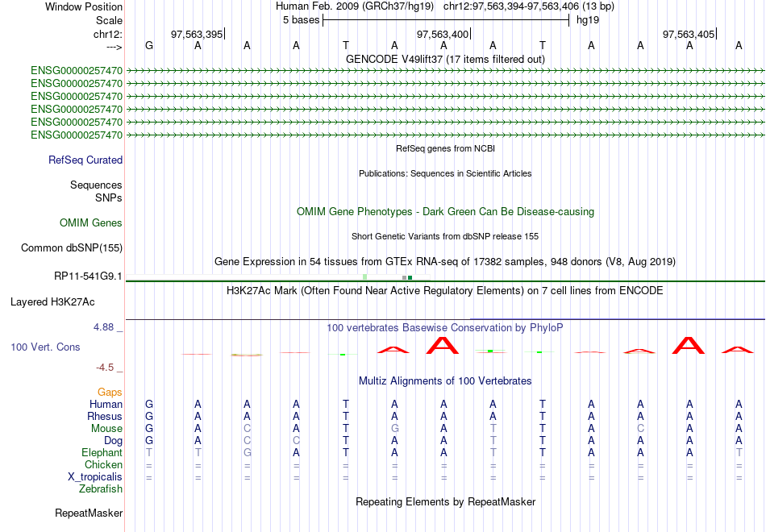766x532 pixels.
Task: Select the Mouse species row label
Action: tap(106, 429)
